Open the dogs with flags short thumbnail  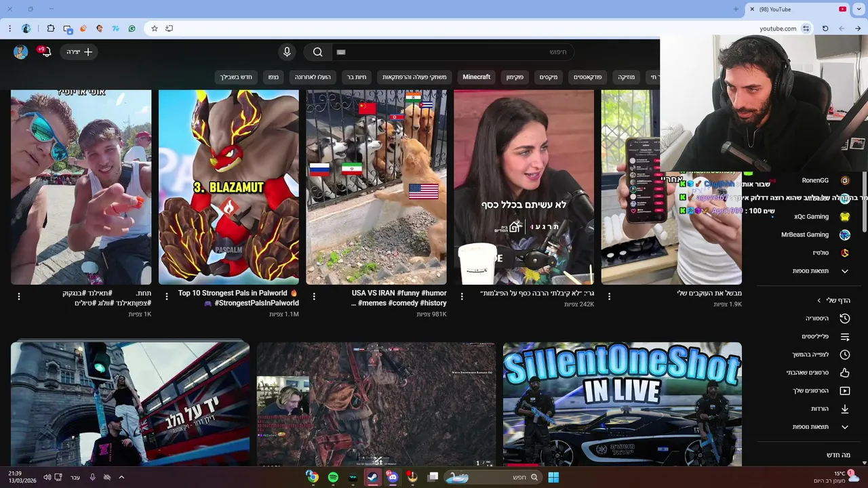[x=376, y=187]
